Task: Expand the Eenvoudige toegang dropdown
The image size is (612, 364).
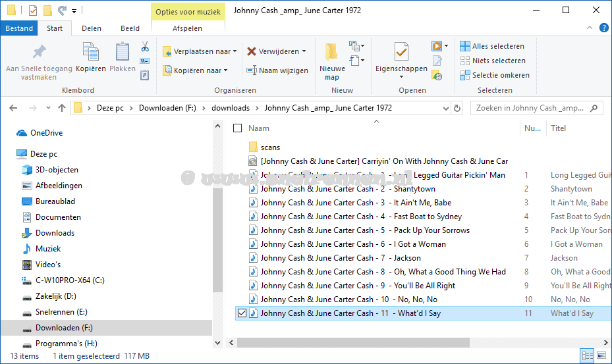Action: pos(357,61)
